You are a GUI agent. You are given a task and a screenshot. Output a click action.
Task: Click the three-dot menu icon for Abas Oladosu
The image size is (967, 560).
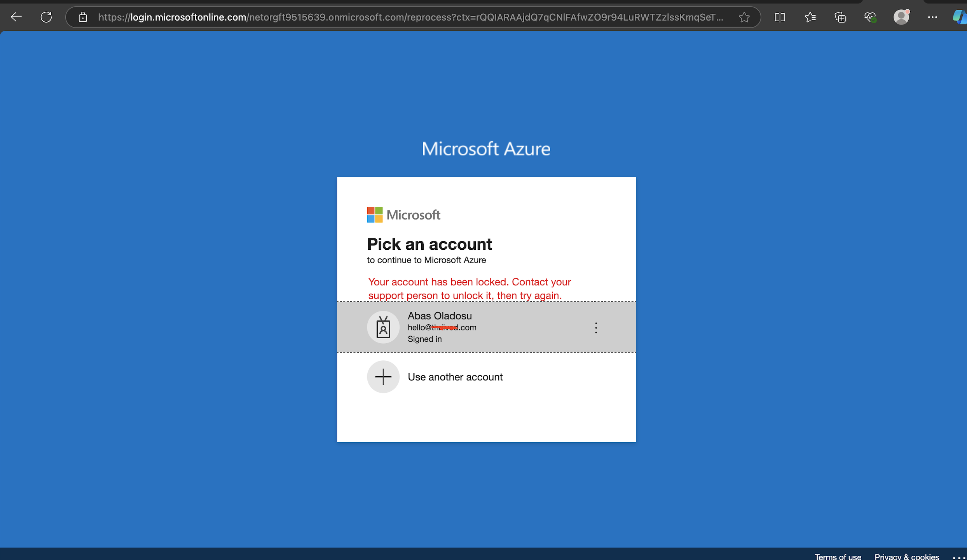coord(596,327)
